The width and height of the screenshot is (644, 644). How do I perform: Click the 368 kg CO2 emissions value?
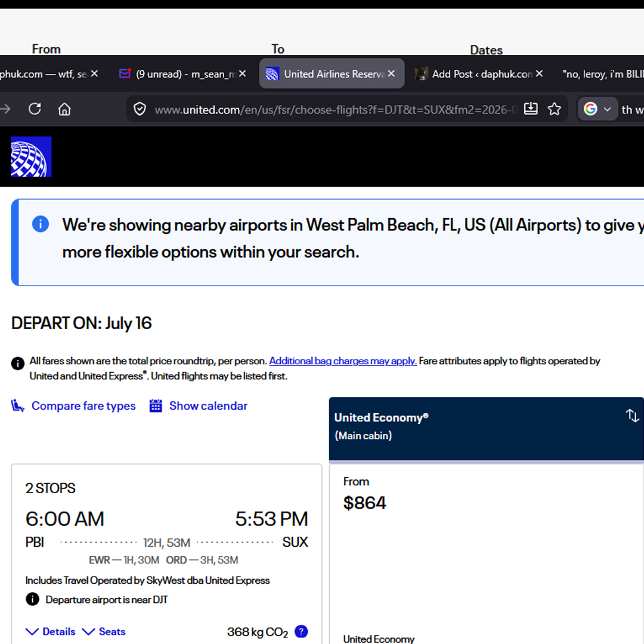click(258, 632)
